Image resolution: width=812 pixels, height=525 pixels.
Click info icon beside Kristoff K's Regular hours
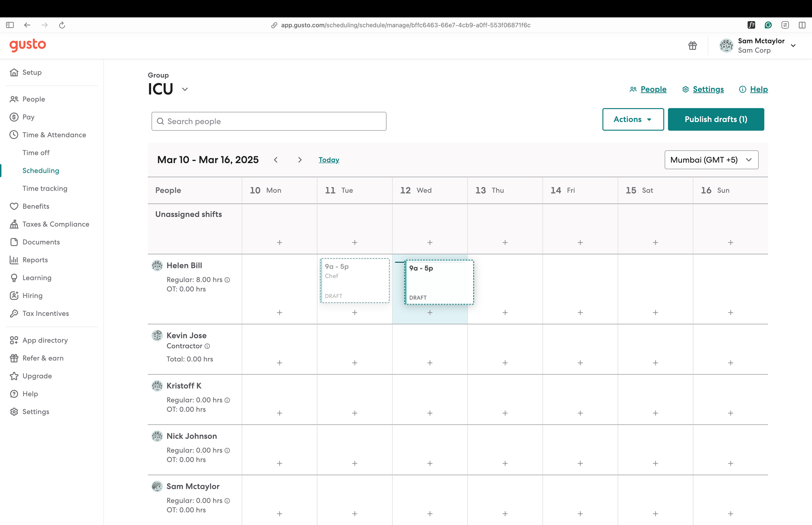227,400
